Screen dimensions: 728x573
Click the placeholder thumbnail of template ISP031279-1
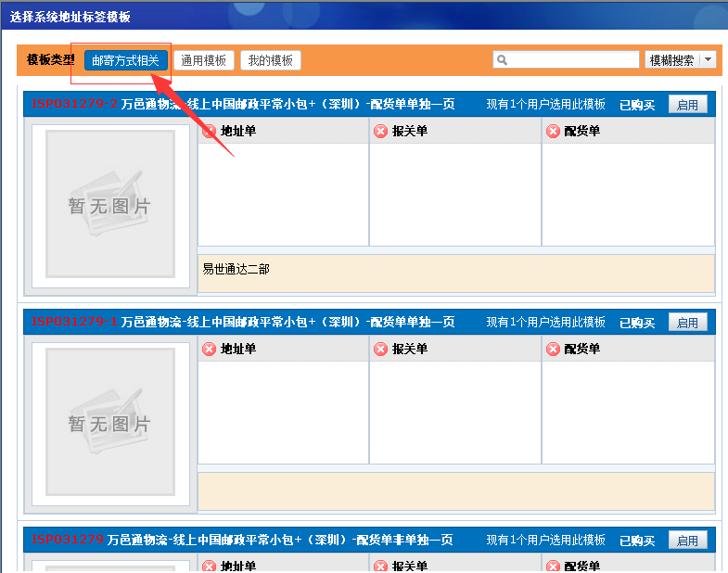(x=110, y=422)
